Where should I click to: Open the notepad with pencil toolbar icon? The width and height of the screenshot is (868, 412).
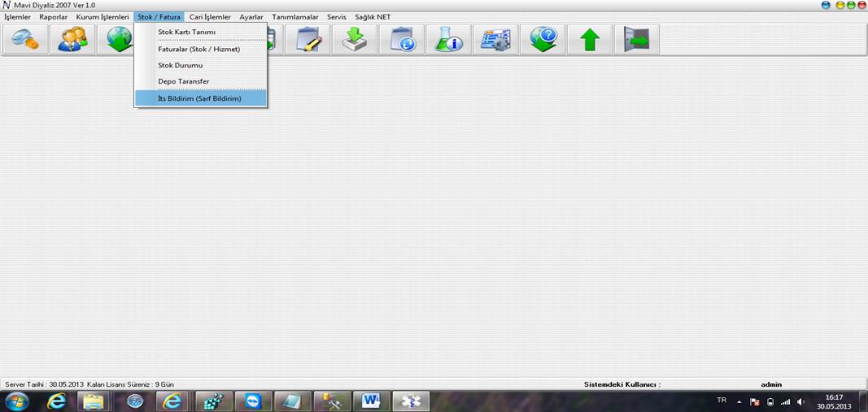tap(308, 40)
